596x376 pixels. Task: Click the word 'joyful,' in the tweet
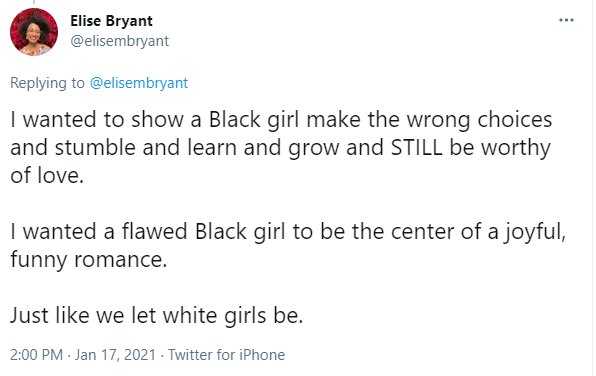pos(535,232)
